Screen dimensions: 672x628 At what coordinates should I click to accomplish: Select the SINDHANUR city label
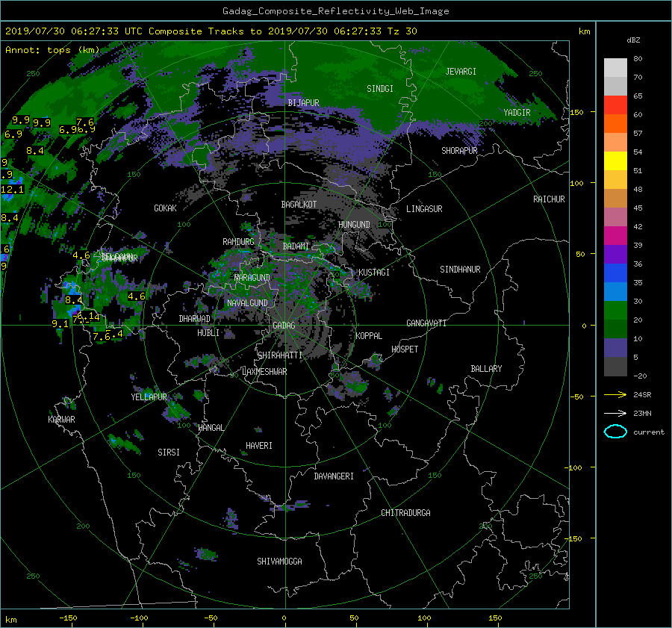[x=460, y=270]
